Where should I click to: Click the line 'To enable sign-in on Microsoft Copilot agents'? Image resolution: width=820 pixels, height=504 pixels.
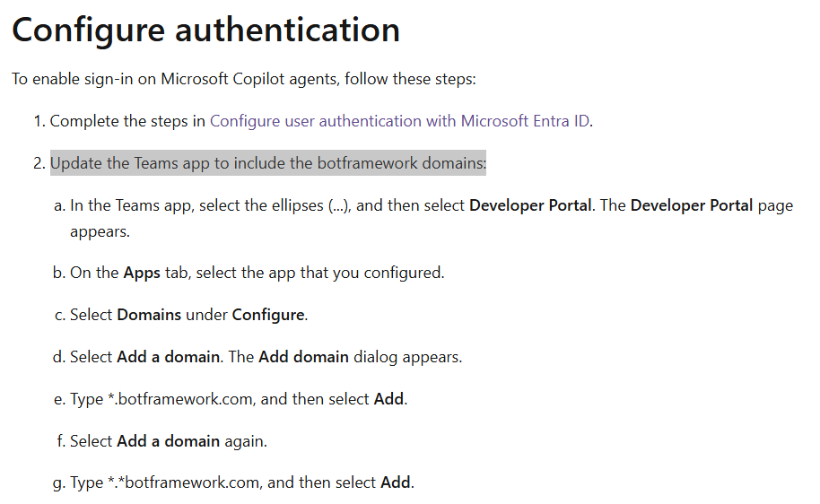pos(244,79)
